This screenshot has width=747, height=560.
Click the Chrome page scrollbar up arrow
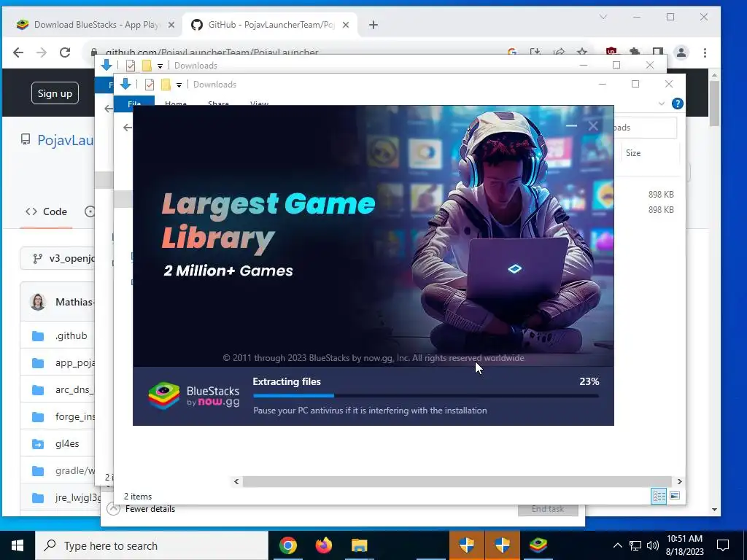point(714,75)
